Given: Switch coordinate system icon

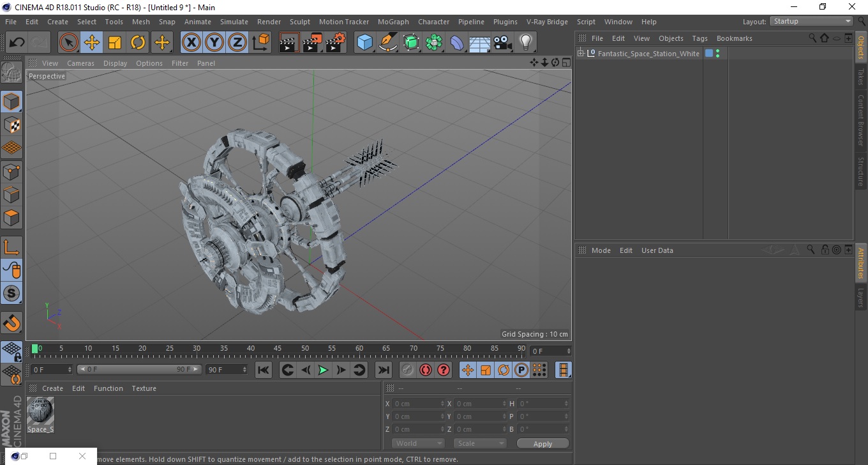Looking at the screenshot, I should (261, 43).
